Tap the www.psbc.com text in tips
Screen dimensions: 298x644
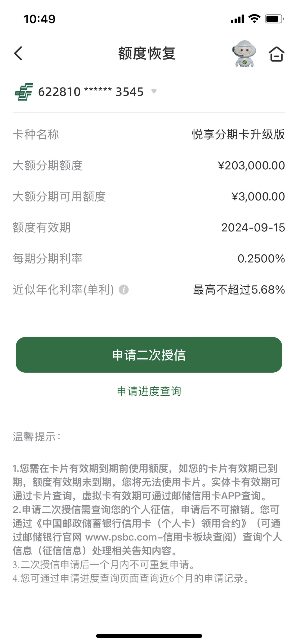pos(121,537)
